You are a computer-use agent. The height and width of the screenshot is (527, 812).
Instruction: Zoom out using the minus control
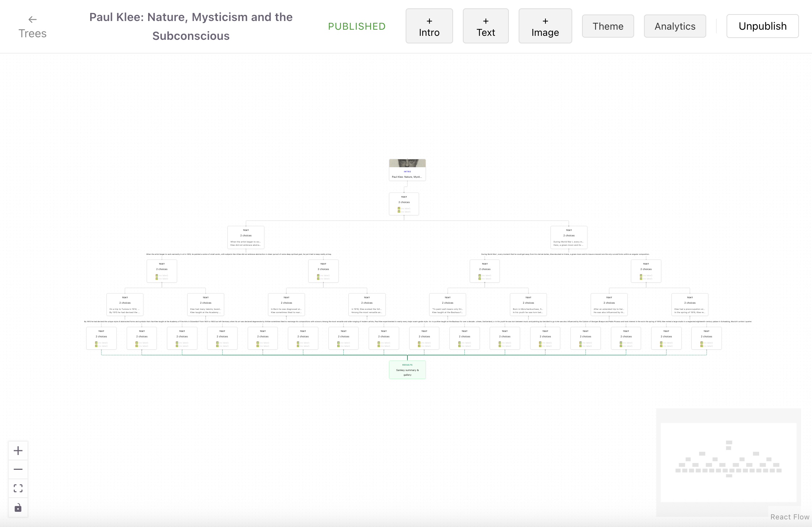(x=18, y=469)
